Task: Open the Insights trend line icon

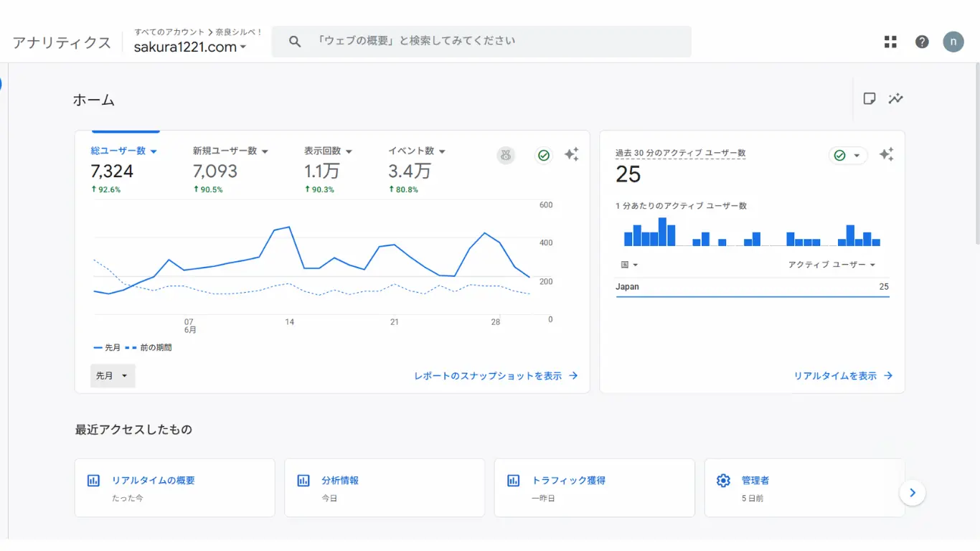Action: click(896, 99)
